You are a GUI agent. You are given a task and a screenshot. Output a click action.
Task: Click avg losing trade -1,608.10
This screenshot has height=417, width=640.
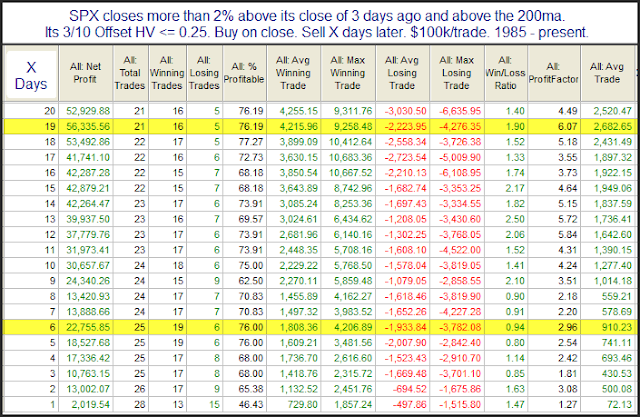pyautogui.click(x=405, y=250)
